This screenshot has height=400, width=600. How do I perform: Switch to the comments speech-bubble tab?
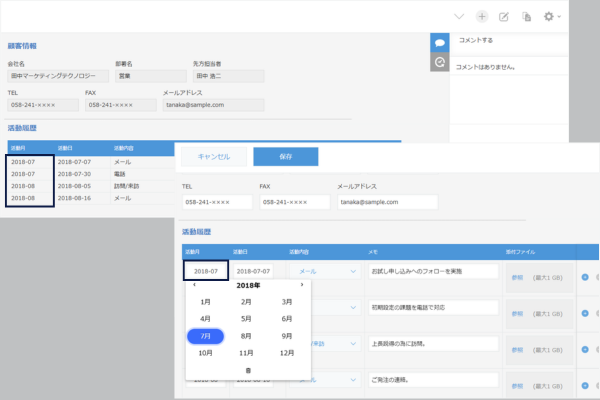click(440, 42)
